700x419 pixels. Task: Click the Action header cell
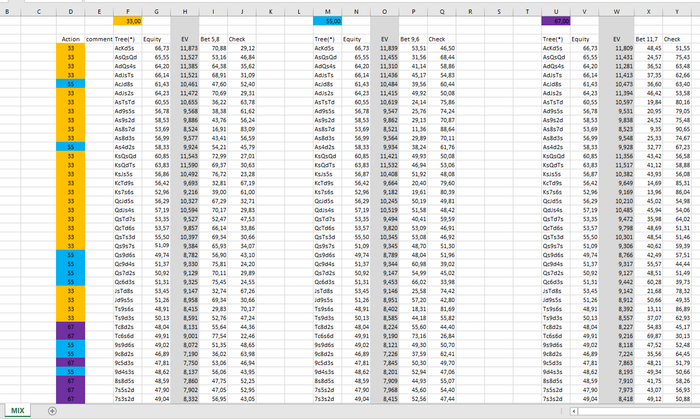click(x=71, y=39)
